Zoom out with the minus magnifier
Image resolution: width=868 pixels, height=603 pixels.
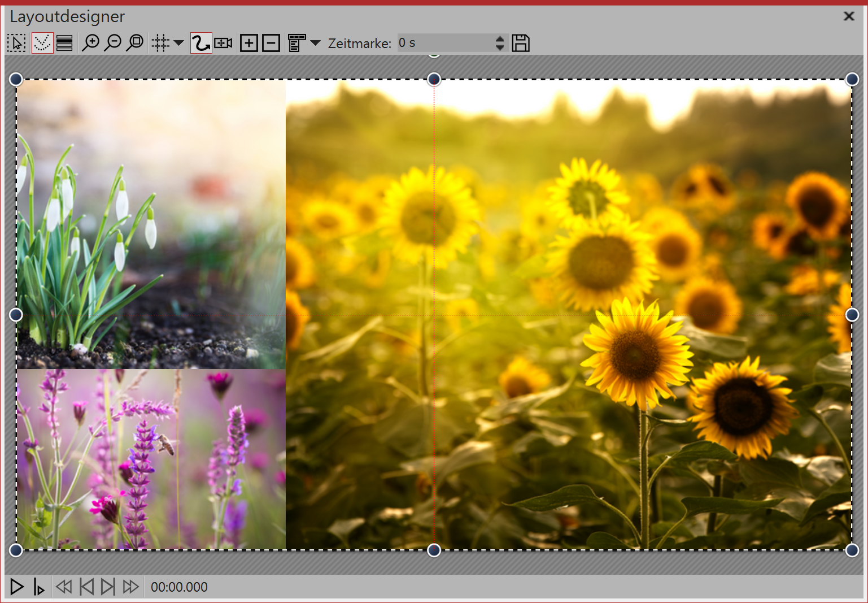(x=113, y=43)
